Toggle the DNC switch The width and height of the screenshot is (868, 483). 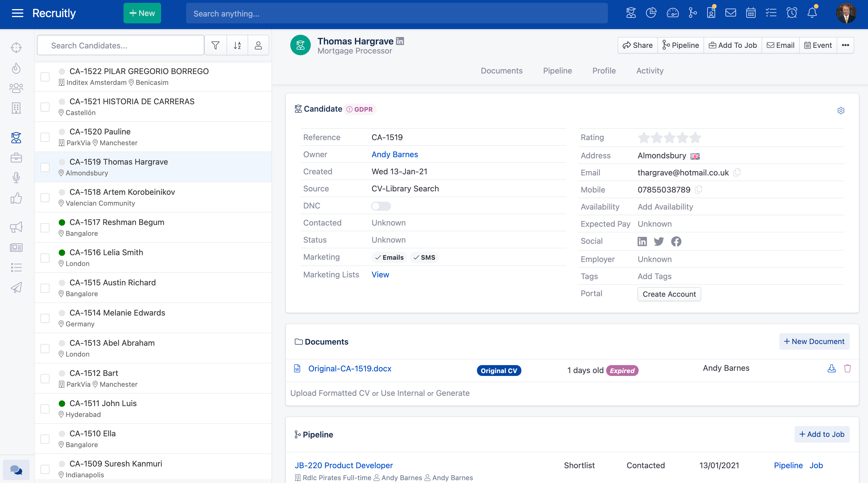coord(381,206)
